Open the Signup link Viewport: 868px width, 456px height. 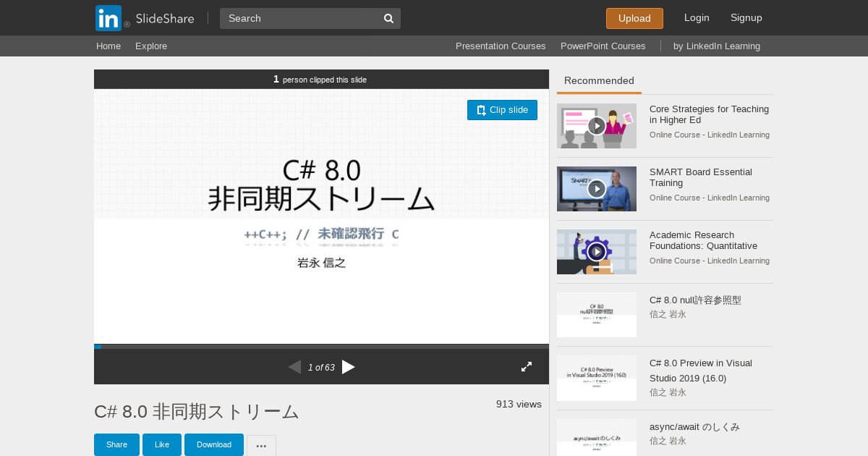pos(746,17)
